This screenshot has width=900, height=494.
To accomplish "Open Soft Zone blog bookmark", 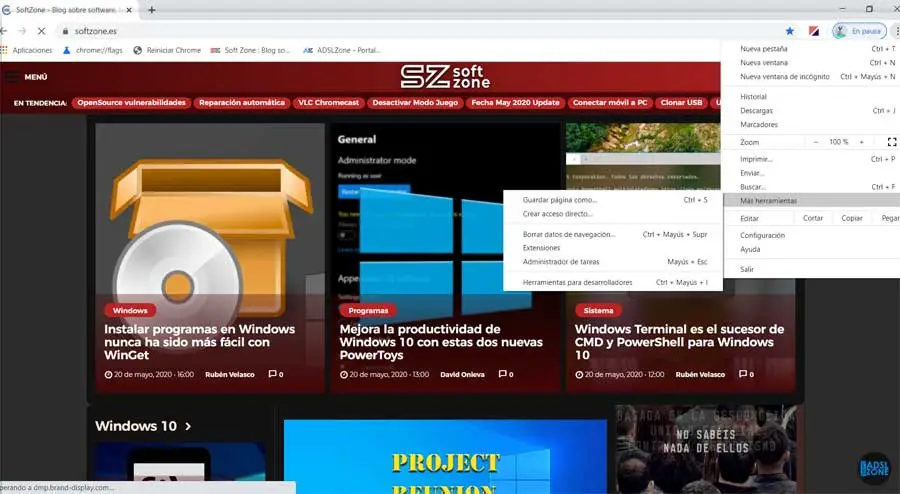I will [251, 50].
